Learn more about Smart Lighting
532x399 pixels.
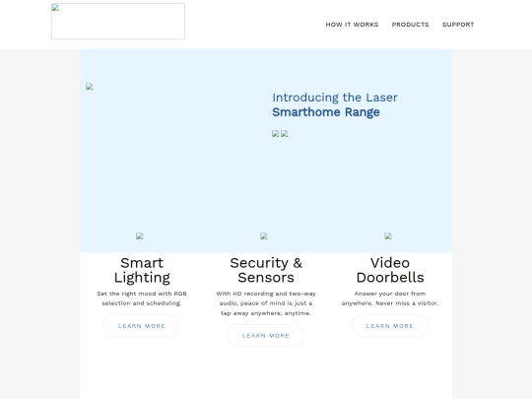[x=142, y=326]
